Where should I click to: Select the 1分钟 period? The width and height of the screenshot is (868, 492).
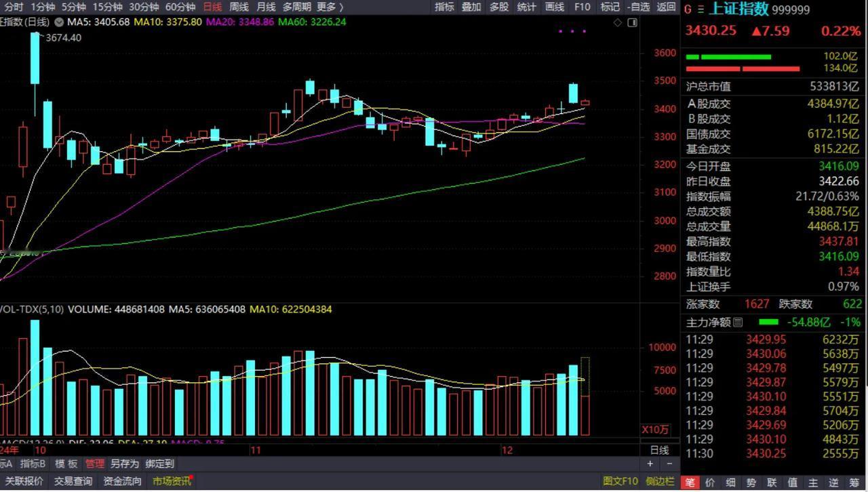tap(42, 7)
